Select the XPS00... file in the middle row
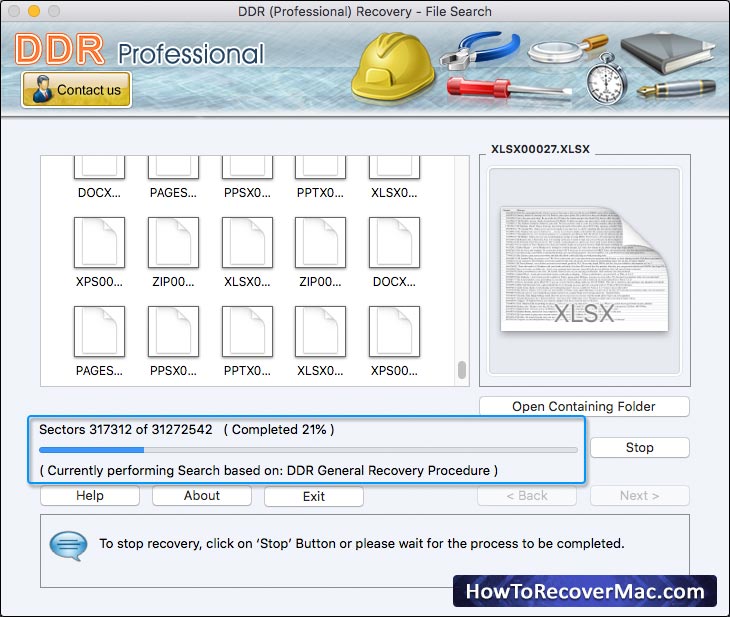 click(99, 252)
